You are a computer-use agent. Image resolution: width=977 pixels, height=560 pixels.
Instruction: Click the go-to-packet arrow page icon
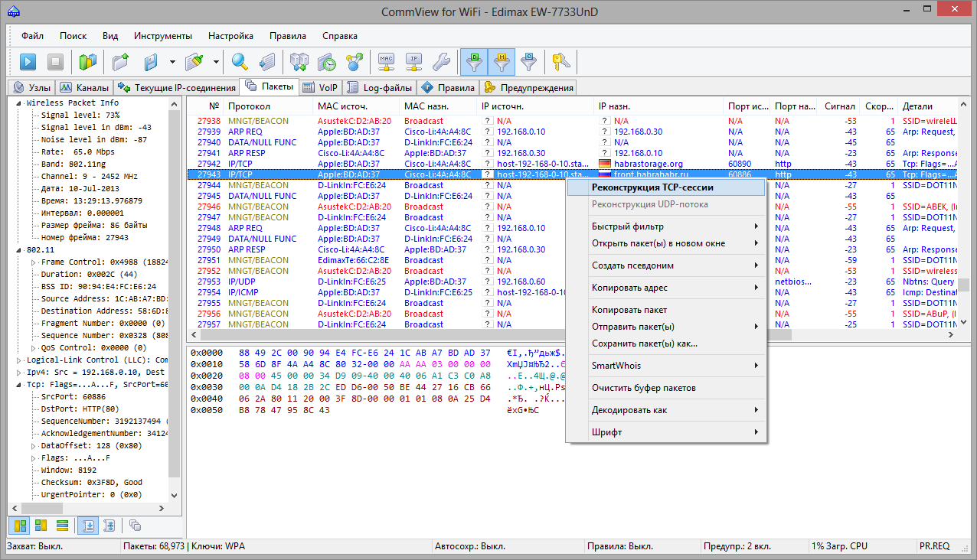(x=267, y=62)
